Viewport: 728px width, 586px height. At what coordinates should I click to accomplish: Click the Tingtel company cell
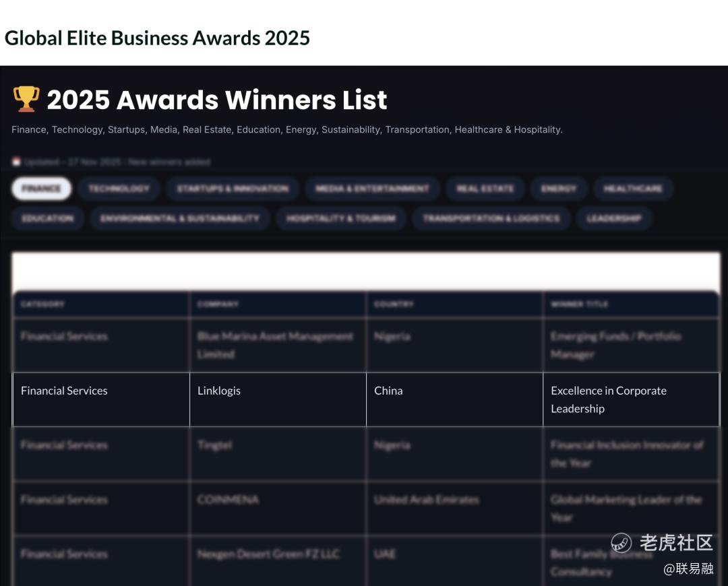point(278,454)
